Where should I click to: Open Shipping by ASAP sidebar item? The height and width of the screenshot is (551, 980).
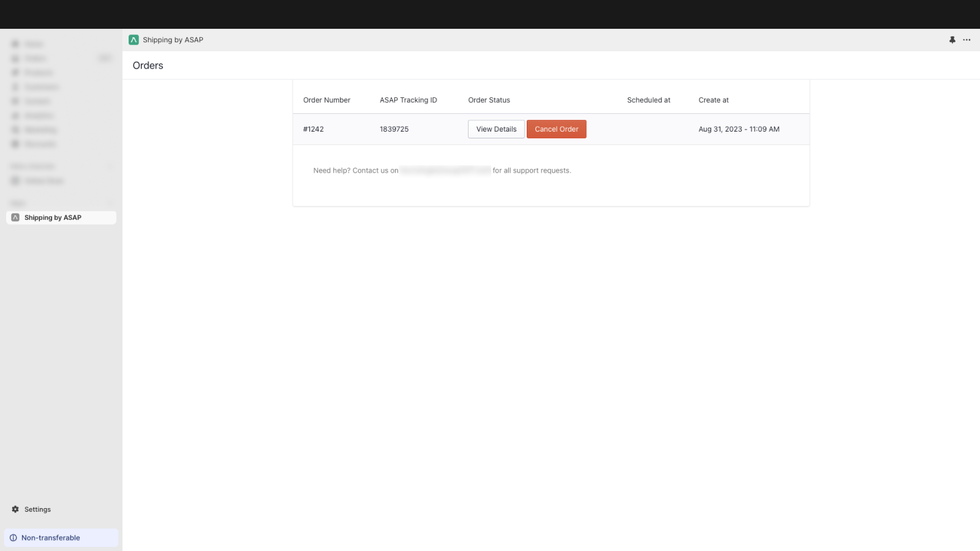coord(61,218)
